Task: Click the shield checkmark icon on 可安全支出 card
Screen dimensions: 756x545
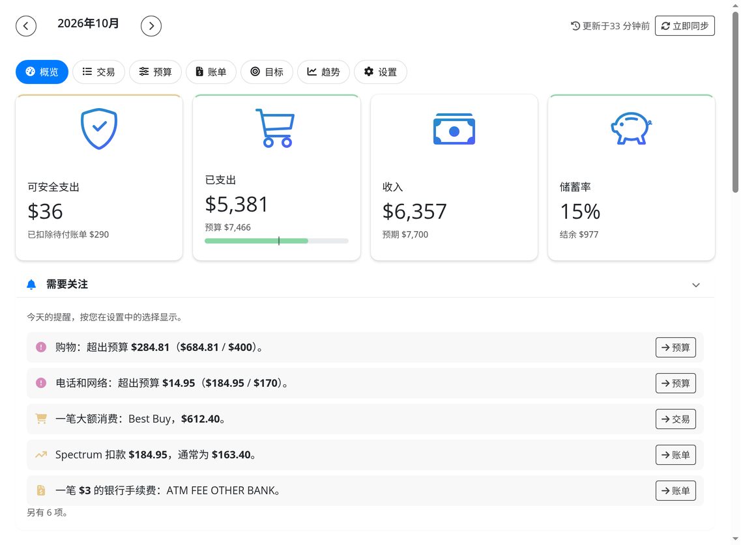Action: (x=99, y=129)
